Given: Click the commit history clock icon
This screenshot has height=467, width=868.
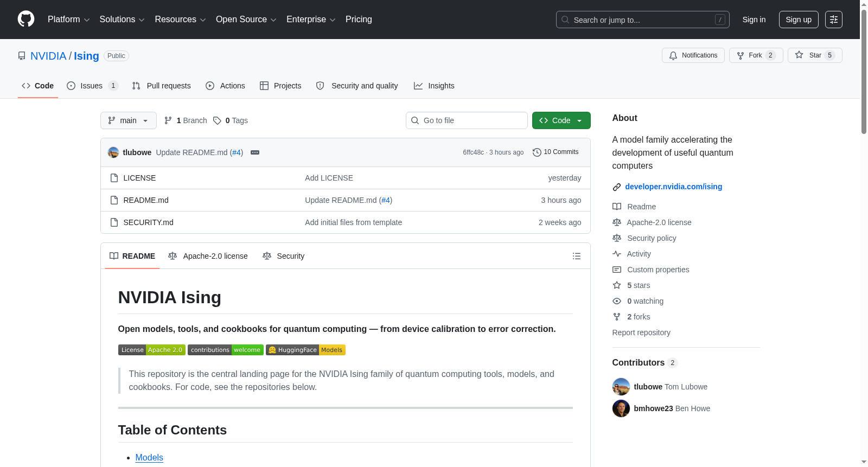Looking at the screenshot, I should click(537, 152).
